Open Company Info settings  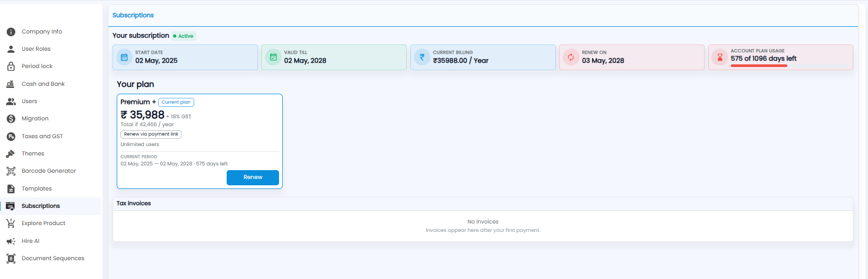42,32
